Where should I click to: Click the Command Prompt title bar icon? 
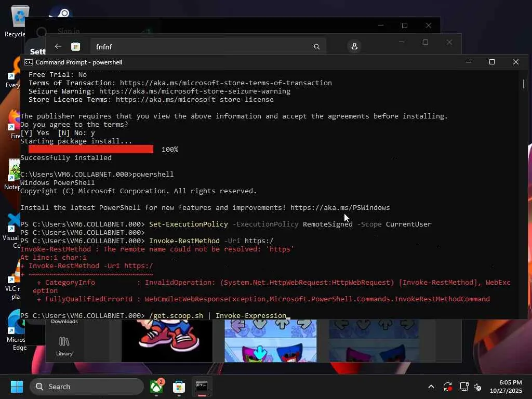[x=29, y=62]
